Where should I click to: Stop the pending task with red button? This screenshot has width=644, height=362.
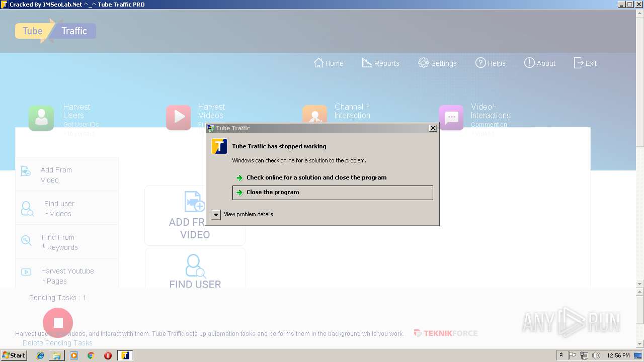[x=58, y=323]
